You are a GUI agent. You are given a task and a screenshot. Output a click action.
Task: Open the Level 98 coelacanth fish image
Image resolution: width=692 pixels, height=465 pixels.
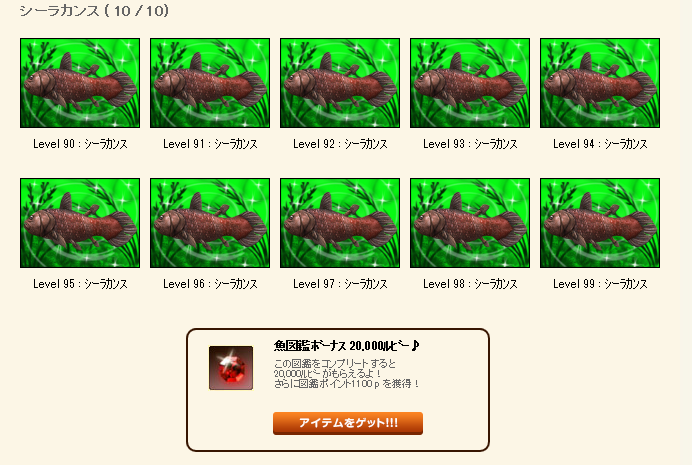(470, 223)
